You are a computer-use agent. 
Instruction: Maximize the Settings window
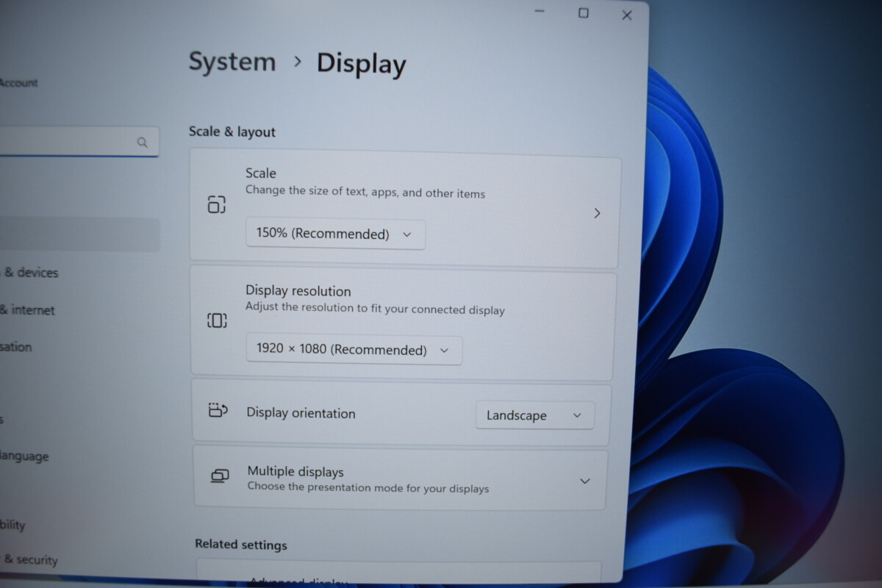583,12
